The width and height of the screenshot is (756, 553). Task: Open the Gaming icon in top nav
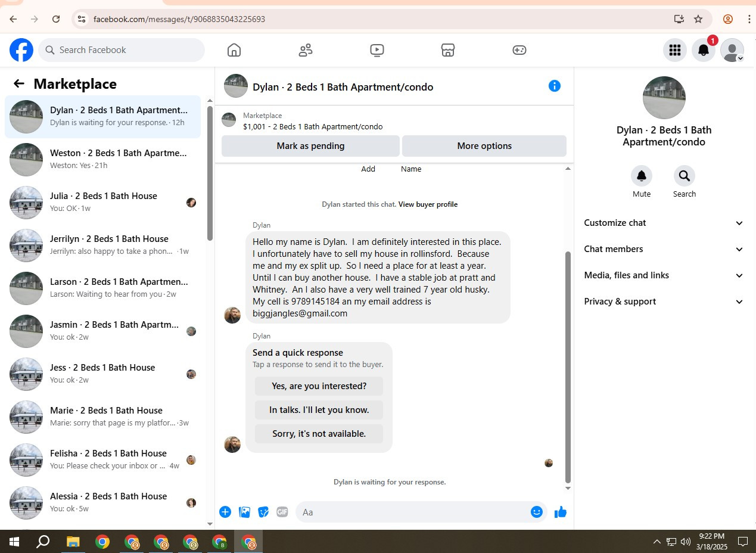pyautogui.click(x=519, y=50)
